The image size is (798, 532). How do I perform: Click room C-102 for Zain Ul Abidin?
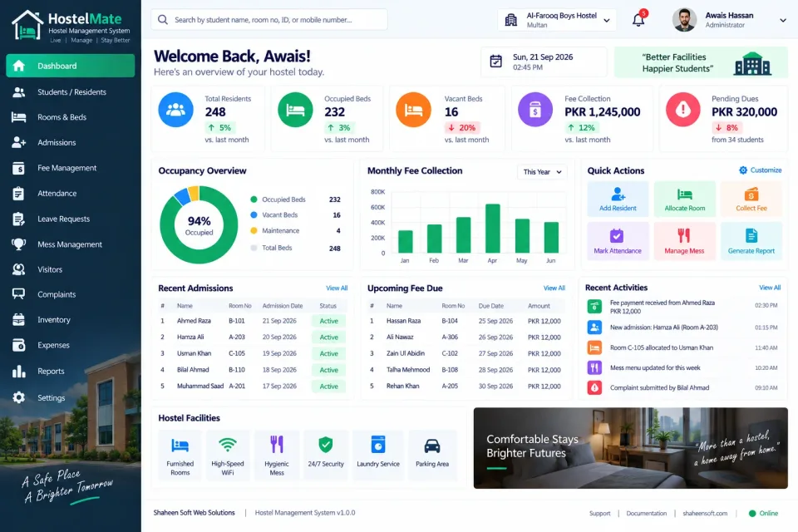pyautogui.click(x=450, y=353)
